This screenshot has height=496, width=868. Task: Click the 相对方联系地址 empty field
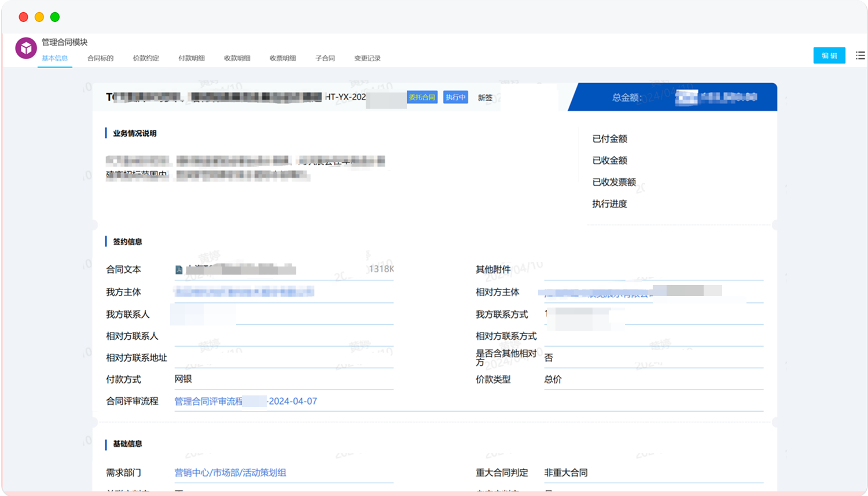click(x=284, y=358)
